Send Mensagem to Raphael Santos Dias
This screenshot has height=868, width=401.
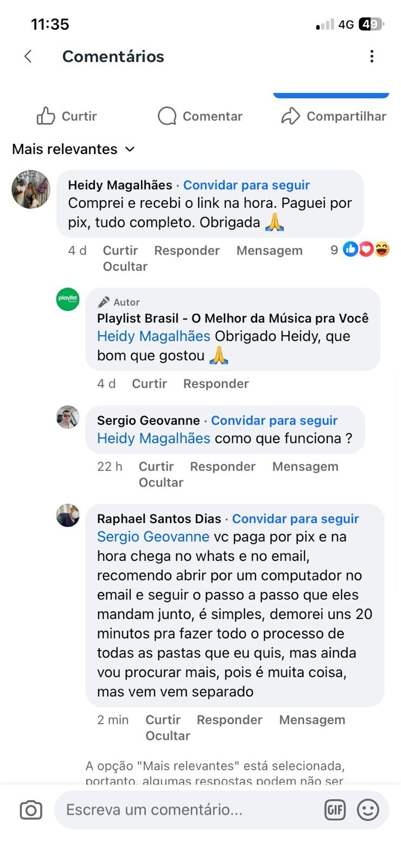tap(312, 720)
